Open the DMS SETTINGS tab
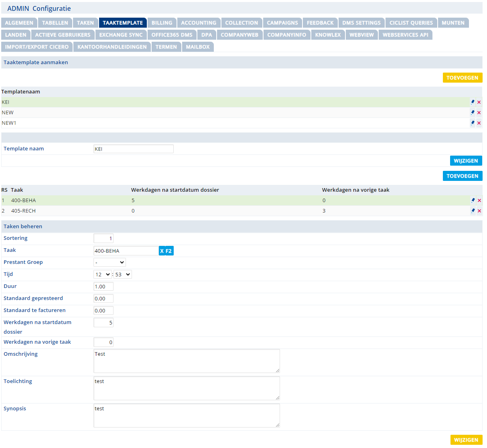This screenshot has height=448, width=487. [361, 23]
